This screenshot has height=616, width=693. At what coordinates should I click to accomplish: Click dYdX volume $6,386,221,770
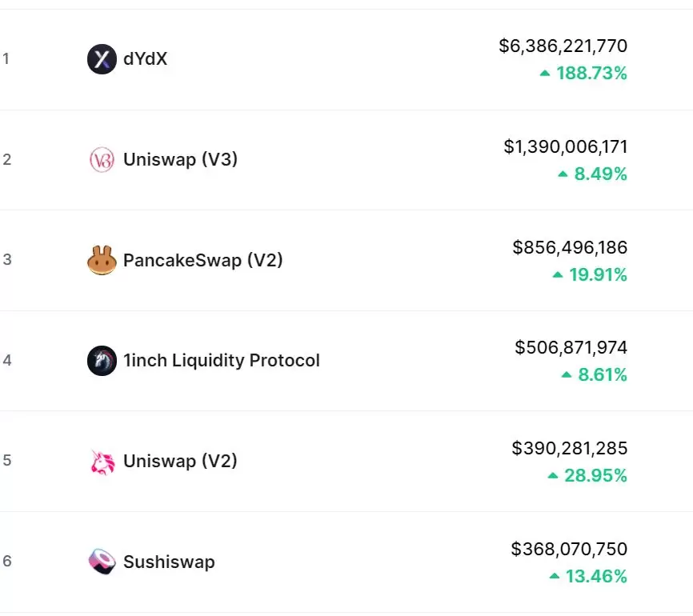click(x=563, y=46)
